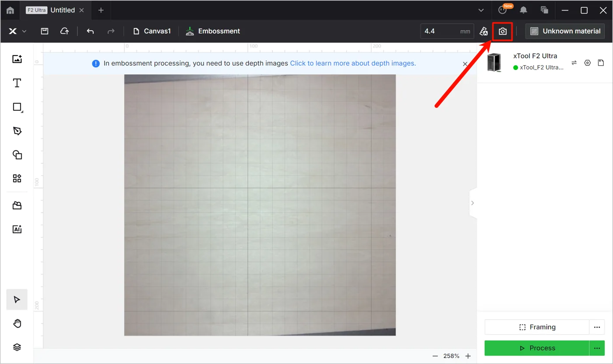Viewport: 613px width, 364px height.
Task: Collapse the right side panel
Action: point(472,203)
